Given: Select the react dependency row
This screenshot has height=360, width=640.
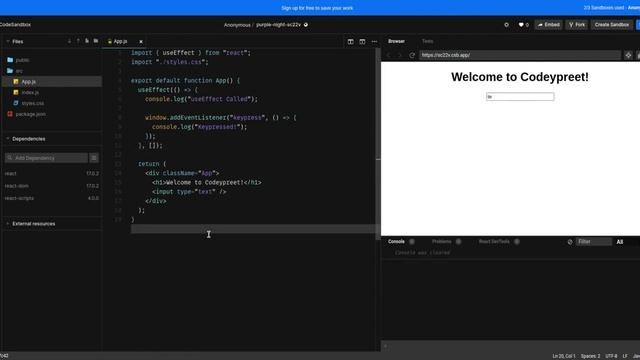Looking at the screenshot, I should (x=51, y=173).
